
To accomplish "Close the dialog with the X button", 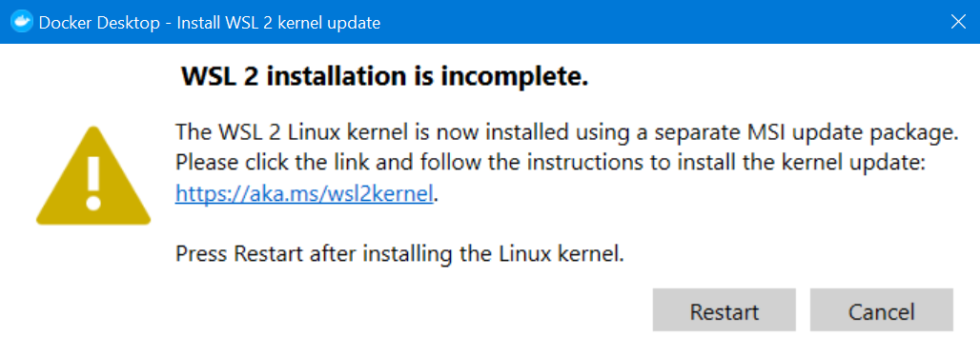I will tap(958, 22).
